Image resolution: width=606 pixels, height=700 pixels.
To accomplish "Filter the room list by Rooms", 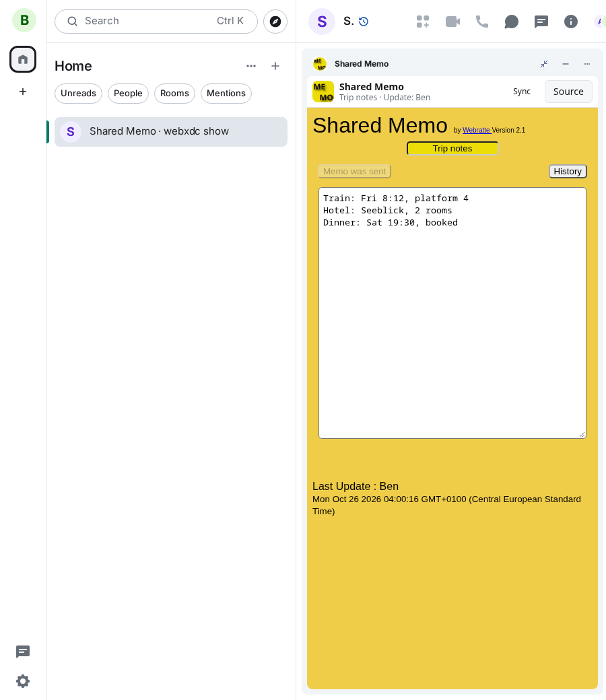I will pos(174,94).
